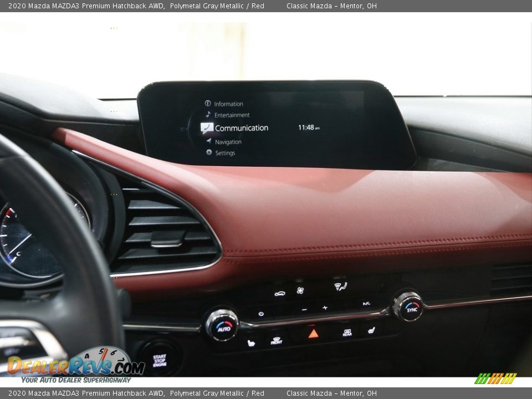This screenshot has height=399, width=532.
Task: Open the Settings menu item
Action: (221, 153)
